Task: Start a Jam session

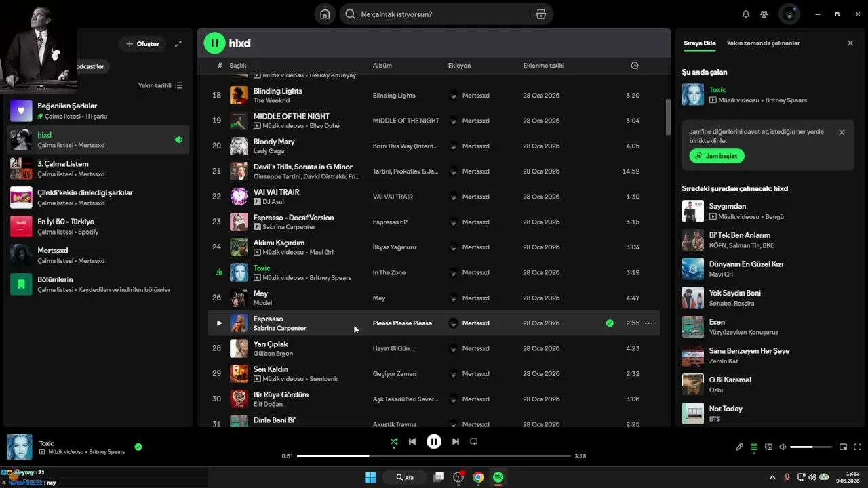Action: (x=717, y=156)
